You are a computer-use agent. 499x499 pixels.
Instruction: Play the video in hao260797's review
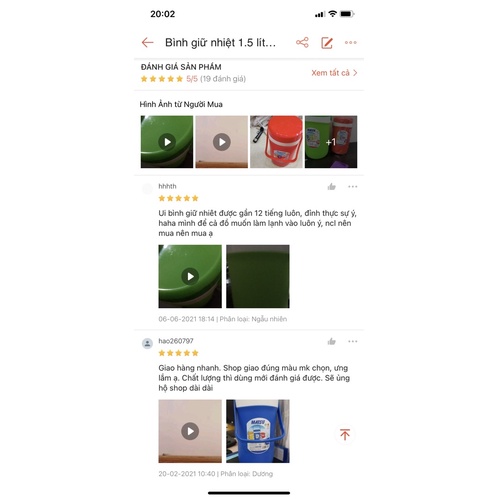(x=190, y=431)
